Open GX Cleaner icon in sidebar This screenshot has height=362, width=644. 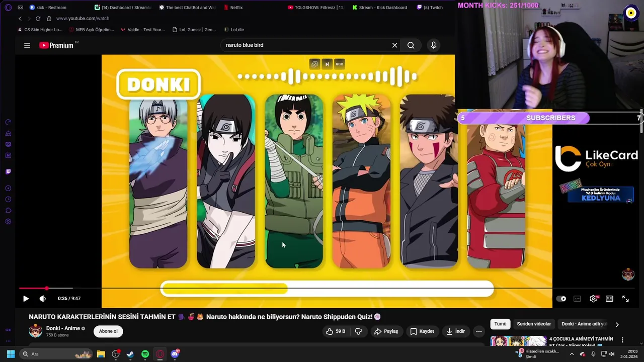point(8,133)
